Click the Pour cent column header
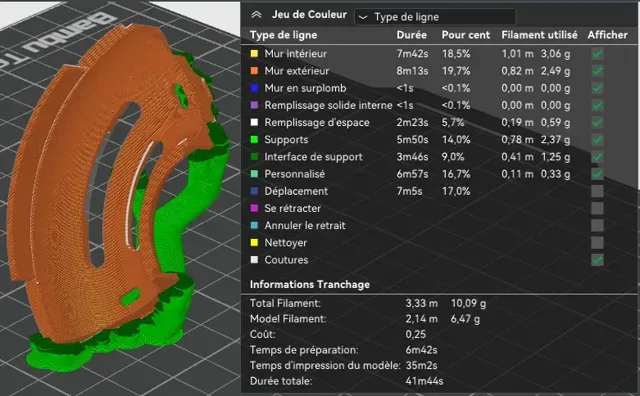 click(465, 35)
